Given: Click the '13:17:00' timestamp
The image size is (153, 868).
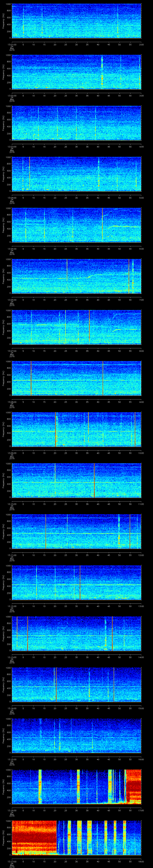Looking at the screenshot, I should (x=12, y=862).
